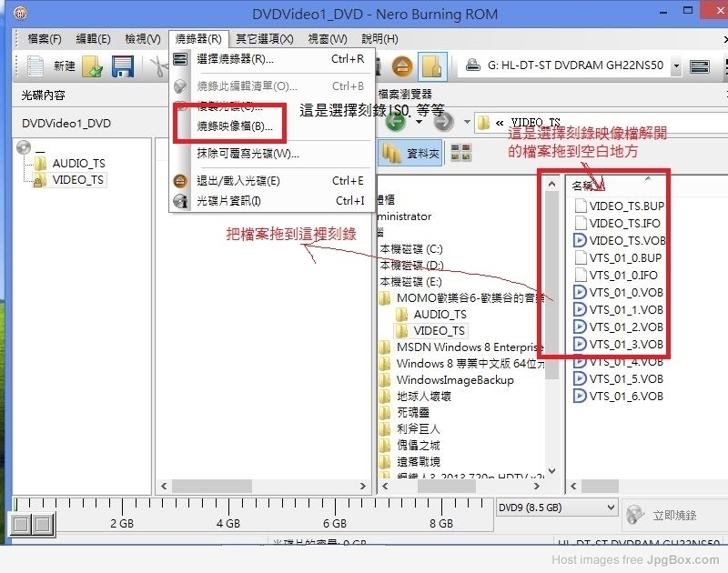Select 抹除可覆寫光碟(W)... menu entry
This screenshot has height=573, width=728.
click(248, 154)
